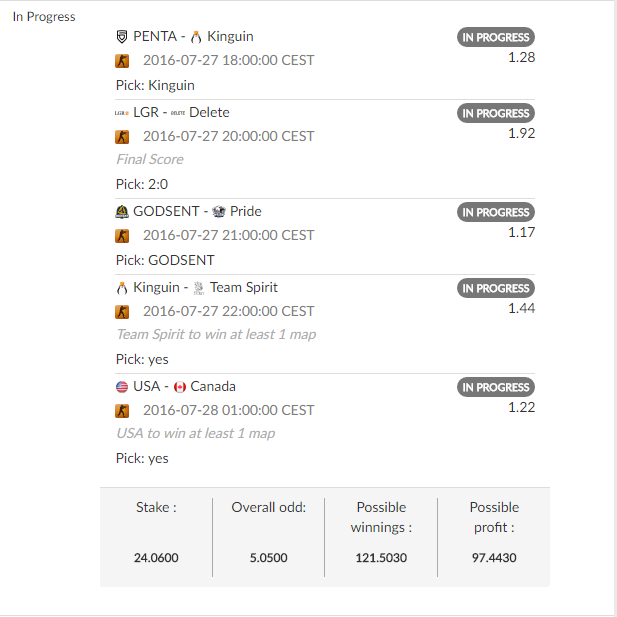Open the PENTA - Kinguin match link
This screenshot has height=617, width=617.
(192, 37)
